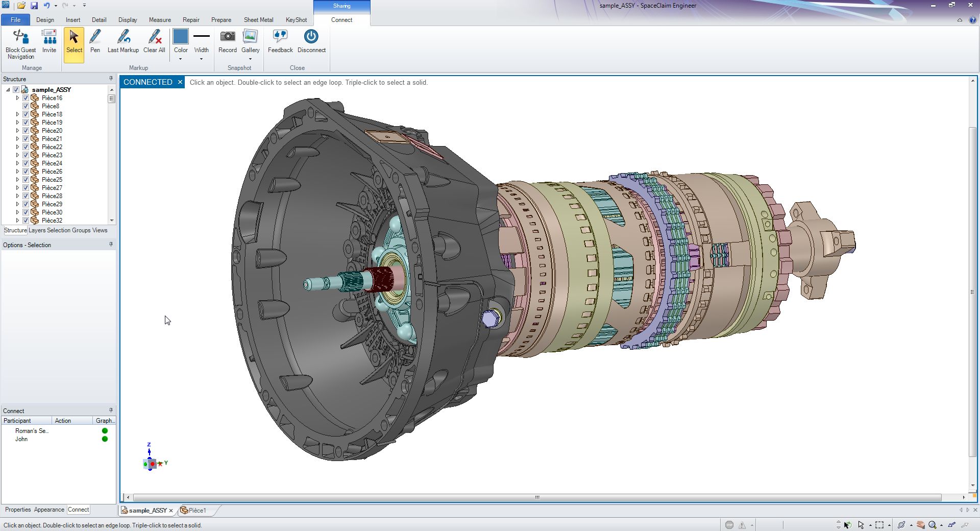Switch to the Design ribbon tab

point(45,20)
